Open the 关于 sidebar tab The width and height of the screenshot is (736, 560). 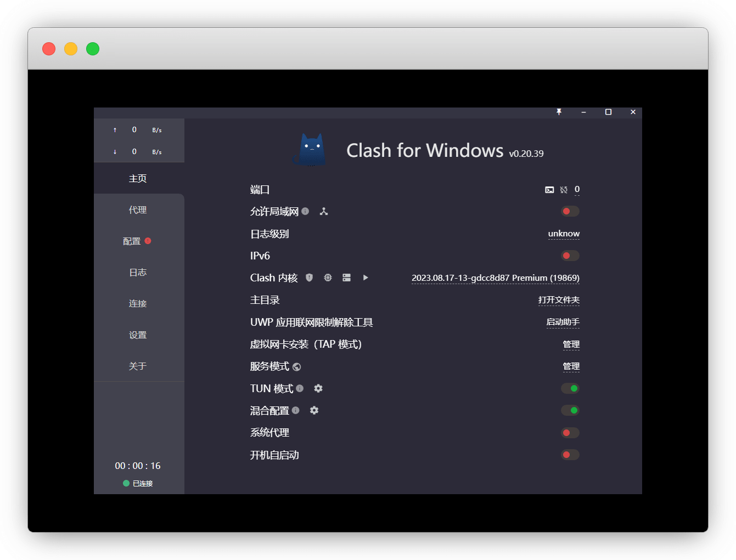(x=139, y=366)
